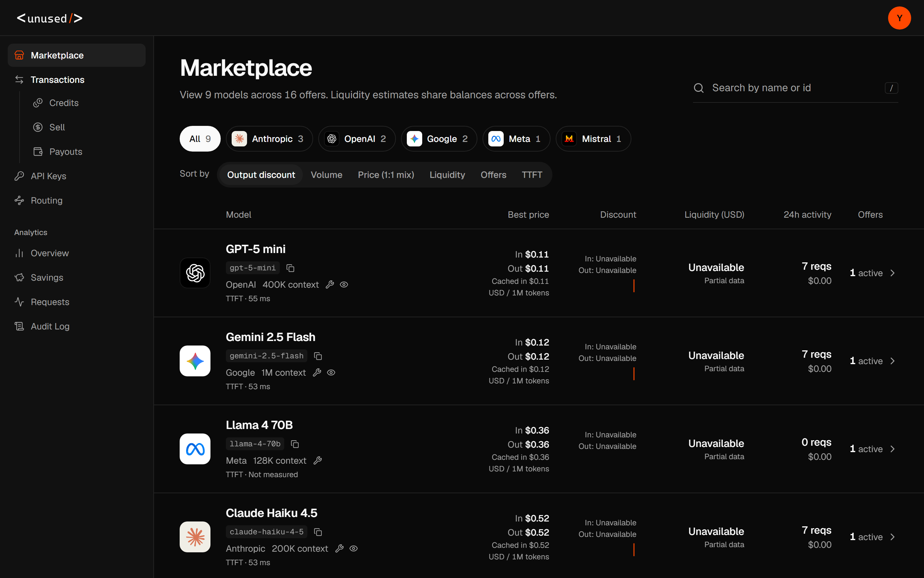
Task: Click the eye vision icon on Gemini 2.5 Flash
Action: click(x=331, y=372)
